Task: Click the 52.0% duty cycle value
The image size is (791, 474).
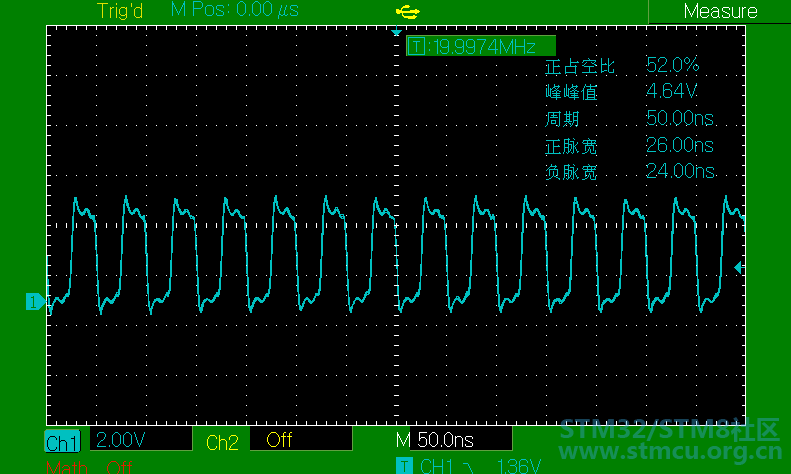Action: coord(672,65)
